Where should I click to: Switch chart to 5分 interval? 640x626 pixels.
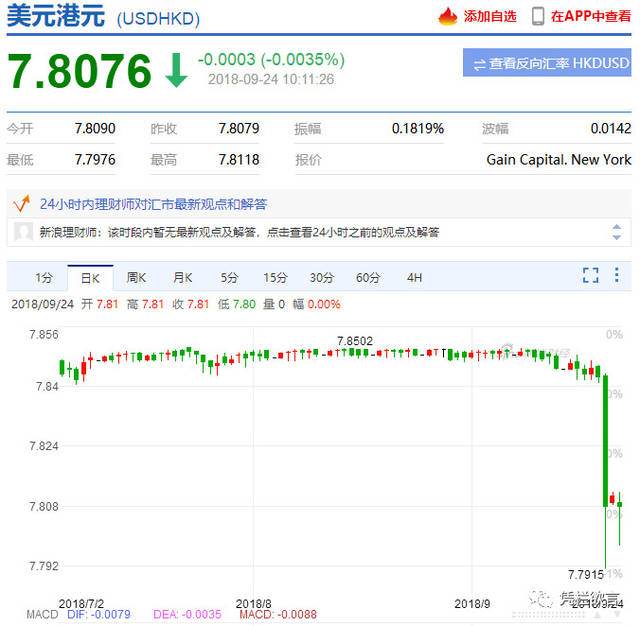click(229, 277)
